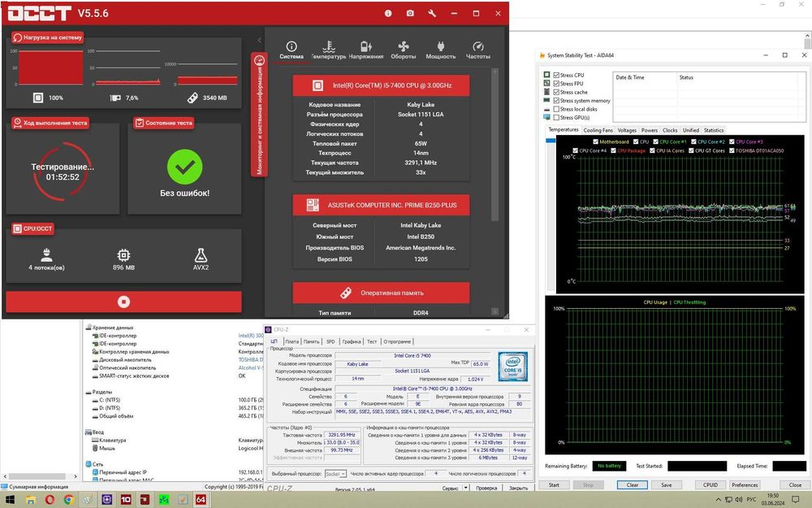Collapse OCCT monitoring panel with left chevron

point(260,40)
